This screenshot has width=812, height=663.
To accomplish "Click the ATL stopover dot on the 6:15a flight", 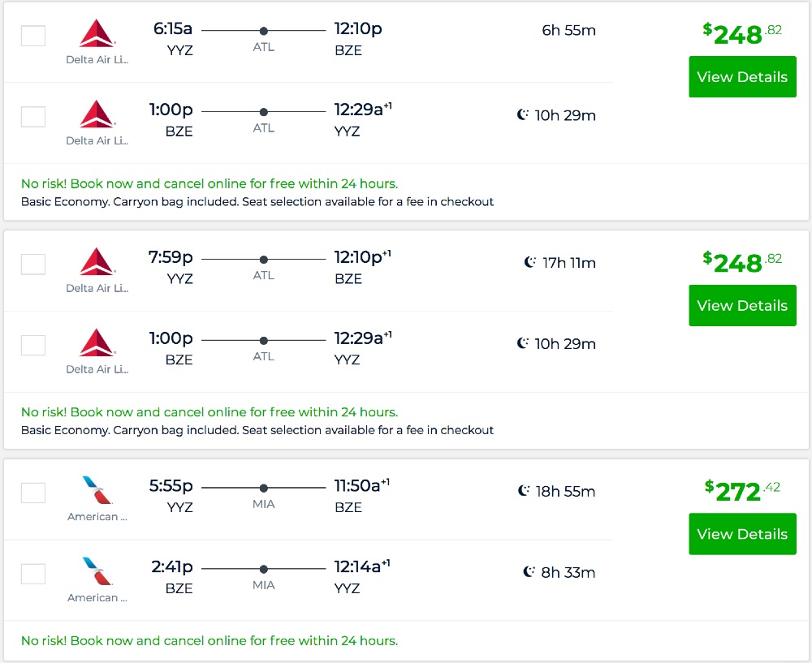I will [x=264, y=31].
